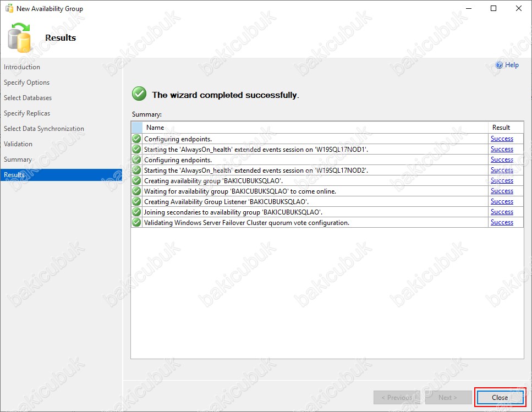Go to the Validation step
532x412 pixels.
18,144
